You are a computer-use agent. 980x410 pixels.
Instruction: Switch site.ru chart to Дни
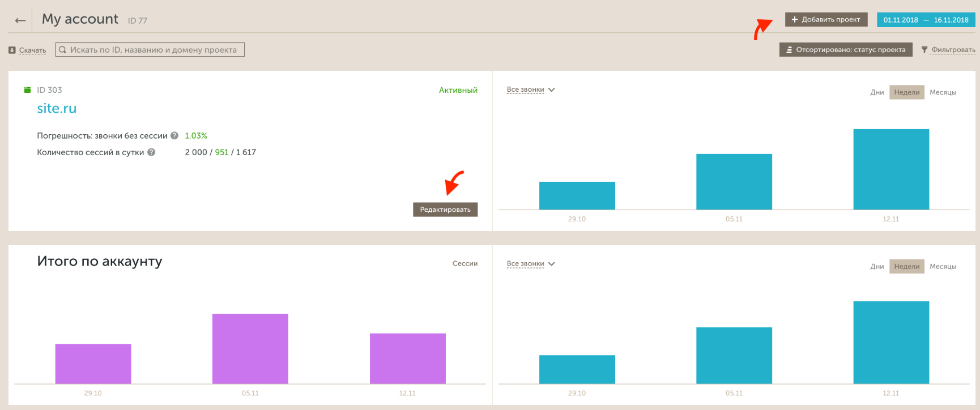click(x=877, y=92)
